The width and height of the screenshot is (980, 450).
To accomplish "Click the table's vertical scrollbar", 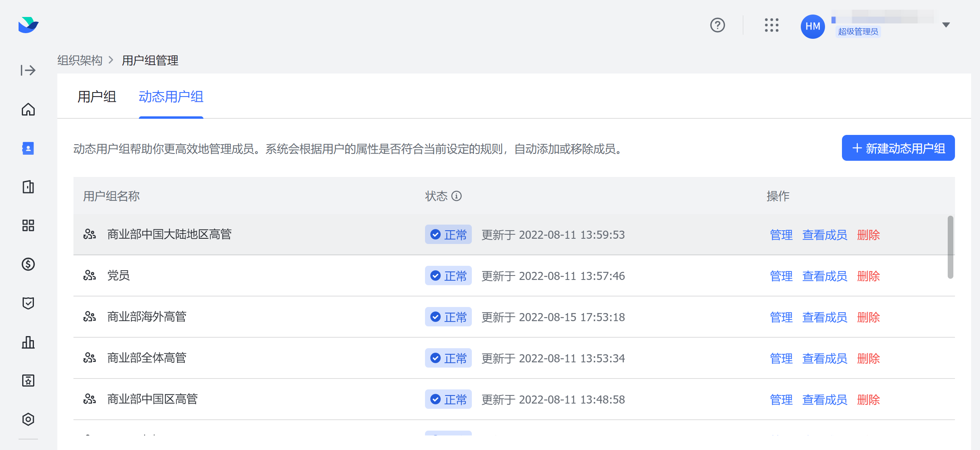I will point(950,247).
